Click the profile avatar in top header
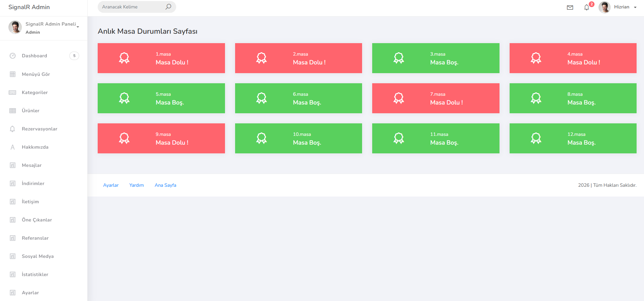The image size is (644, 301). click(604, 7)
